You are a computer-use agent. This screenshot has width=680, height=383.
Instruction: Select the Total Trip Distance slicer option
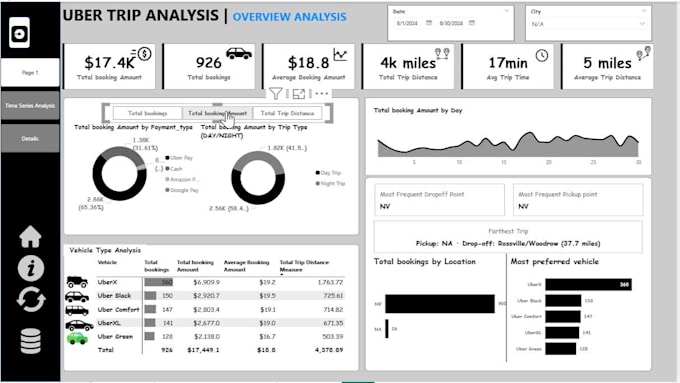click(x=287, y=113)
